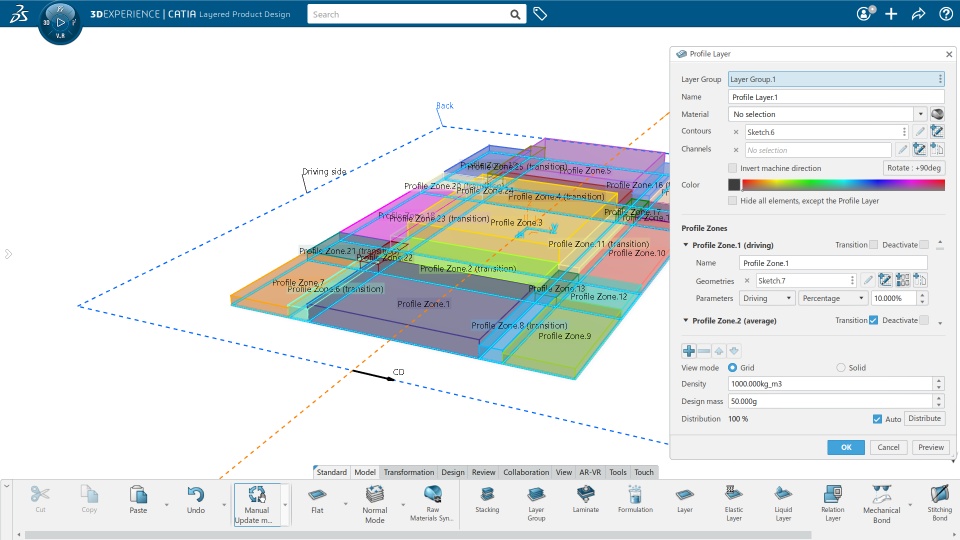Open the help question mark icon

click(946, 14)
